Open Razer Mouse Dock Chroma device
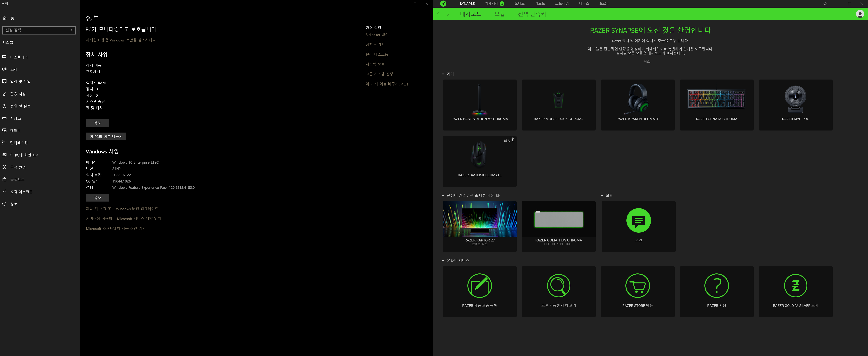 pyautogui.click(x=558, y=105)
